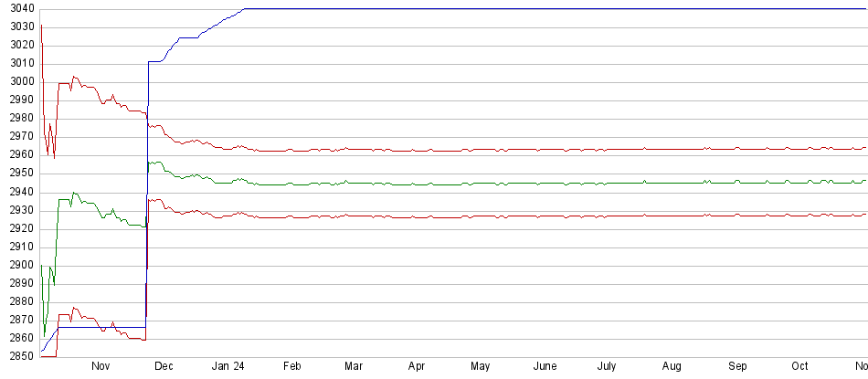
Task: Click the Feb month label
Action: coord(291,366)
